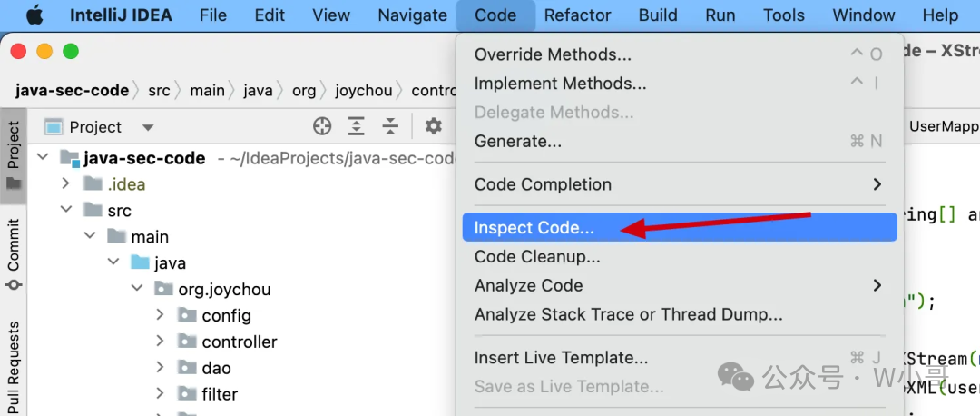Click the joychou breadcrumb

(364, 91)
